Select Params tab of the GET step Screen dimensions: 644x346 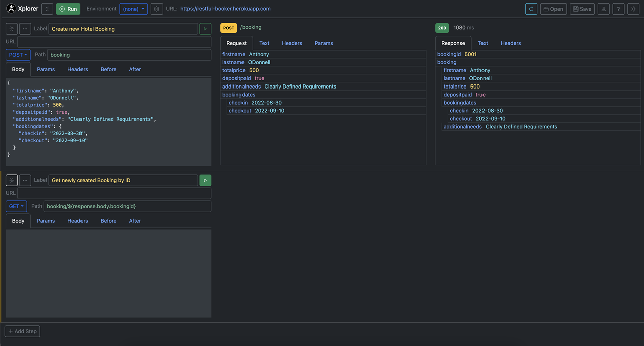(x=46, y=221)
